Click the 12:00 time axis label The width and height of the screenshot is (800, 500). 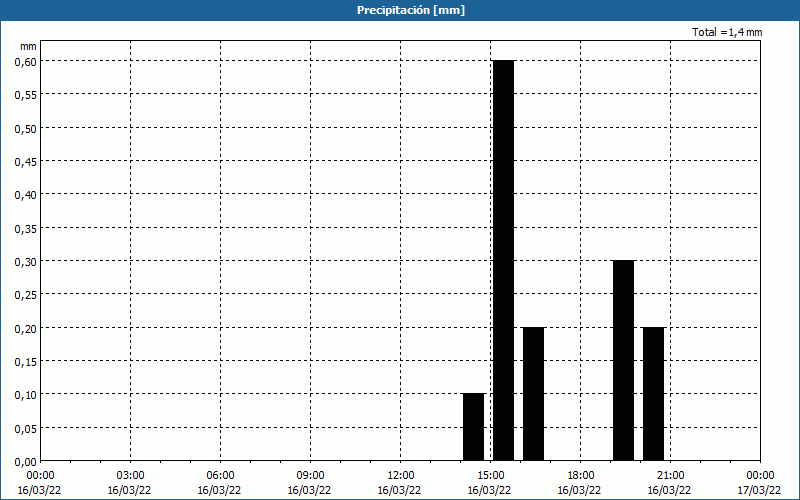(x=401, y=476)
